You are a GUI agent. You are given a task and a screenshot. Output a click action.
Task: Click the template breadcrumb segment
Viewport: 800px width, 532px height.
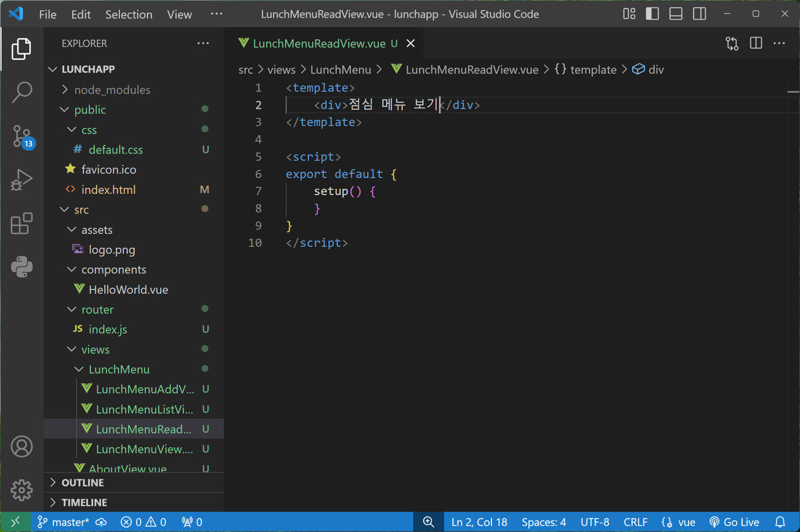(585, 70)
